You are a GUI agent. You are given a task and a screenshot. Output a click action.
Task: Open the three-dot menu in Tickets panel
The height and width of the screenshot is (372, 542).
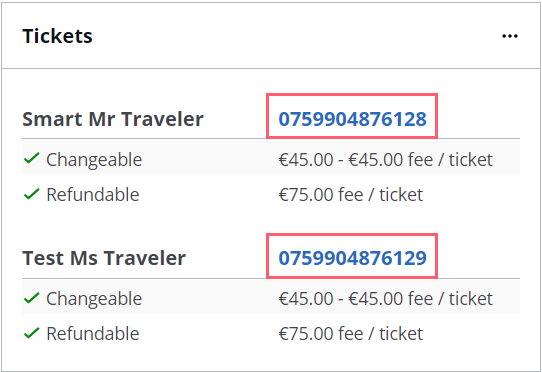[x=510, y=36]
